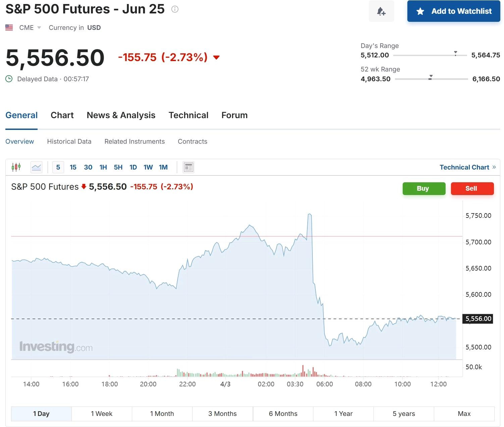Choose the 1 Month time range
Image resolution: width=504 pixels, height=427 pixels.
[162, 414]
